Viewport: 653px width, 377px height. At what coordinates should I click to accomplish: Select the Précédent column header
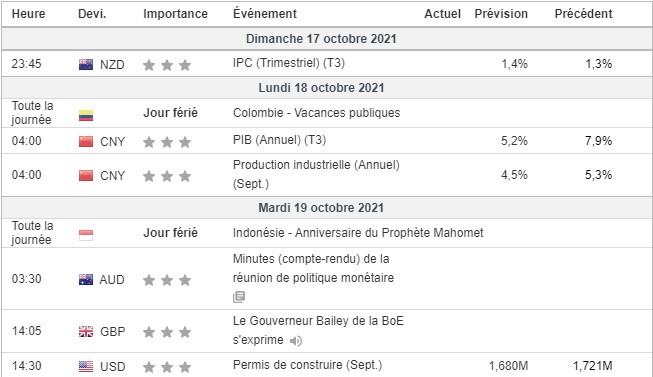click(x=583, y=14)
